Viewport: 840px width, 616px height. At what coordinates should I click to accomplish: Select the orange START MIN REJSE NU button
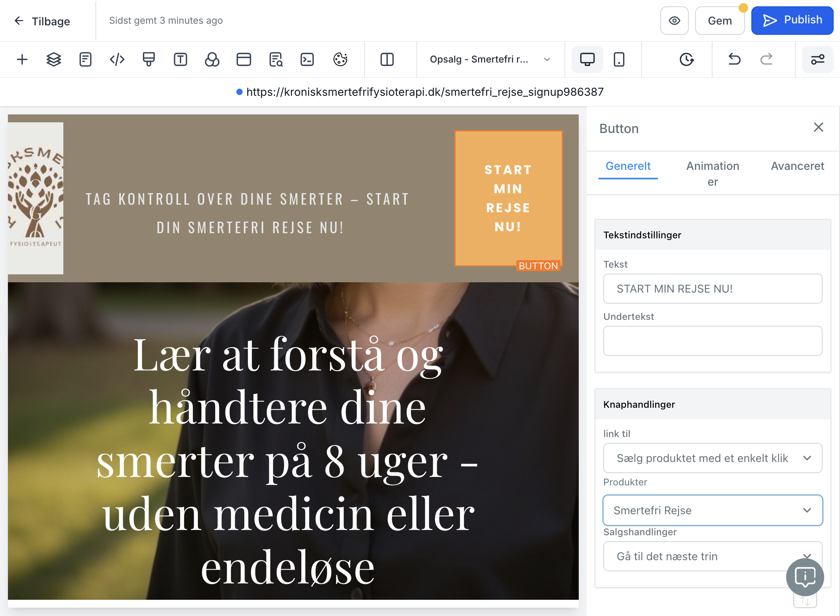click(509, 198)
